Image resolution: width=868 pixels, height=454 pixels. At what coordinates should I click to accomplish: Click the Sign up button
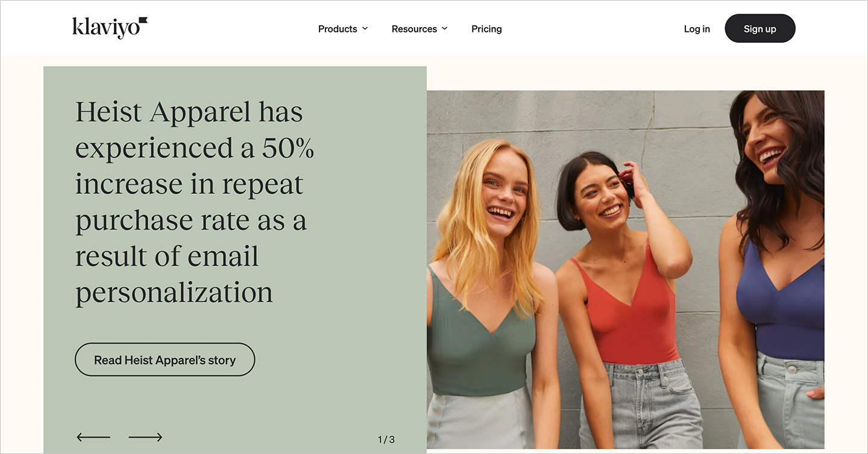[759, 28]
